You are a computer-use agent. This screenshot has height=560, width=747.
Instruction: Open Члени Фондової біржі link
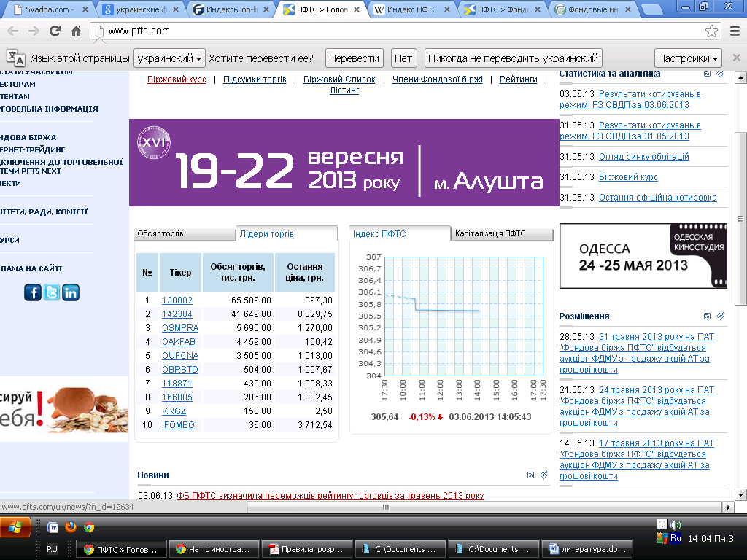click(438, 79)
